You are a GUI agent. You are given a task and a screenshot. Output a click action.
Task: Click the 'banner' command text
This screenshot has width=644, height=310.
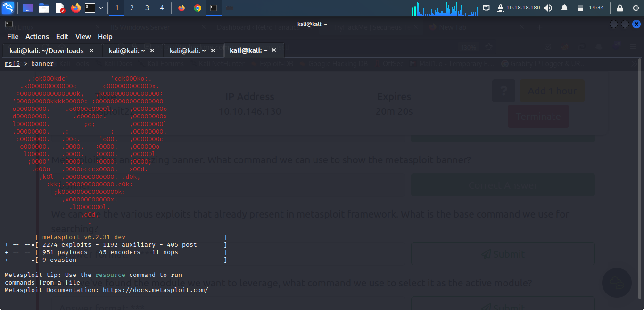coord(42,64)
